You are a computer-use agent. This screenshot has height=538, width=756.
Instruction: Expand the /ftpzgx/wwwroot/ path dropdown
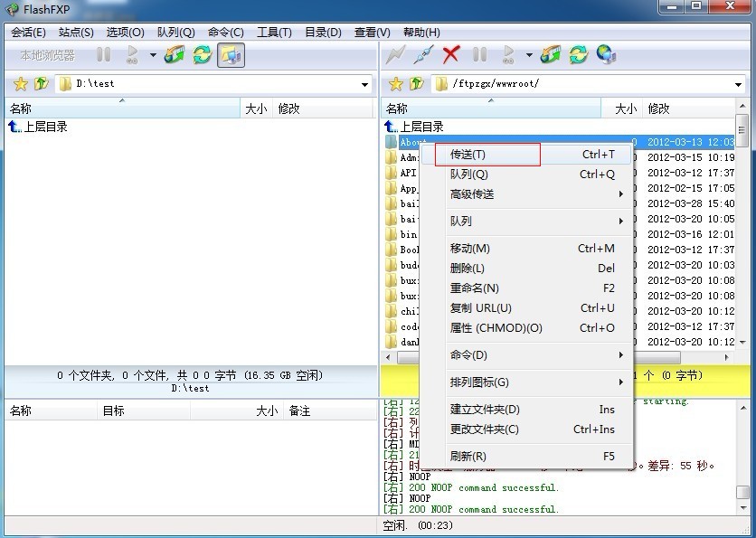click(740, 84)
